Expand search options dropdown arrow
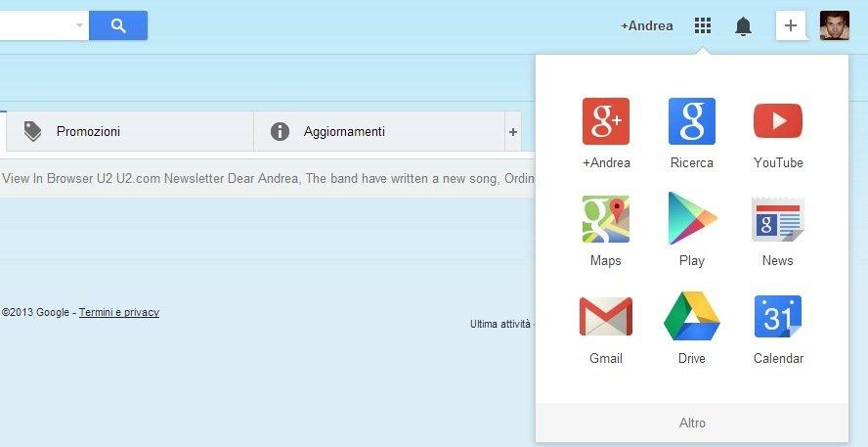The image size is (868, 447). coord(79,25)
